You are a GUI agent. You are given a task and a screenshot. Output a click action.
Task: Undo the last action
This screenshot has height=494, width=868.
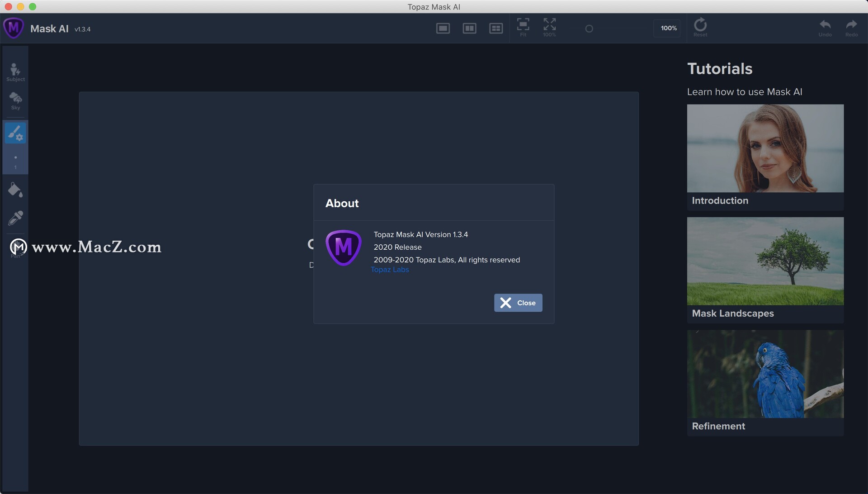[x=825, y=28]
